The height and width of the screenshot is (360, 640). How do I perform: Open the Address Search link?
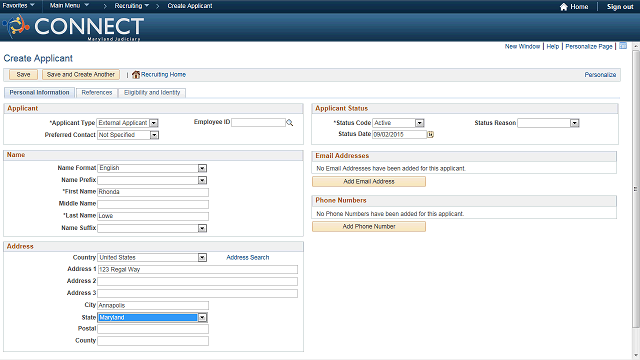click(x=248, y=258)
